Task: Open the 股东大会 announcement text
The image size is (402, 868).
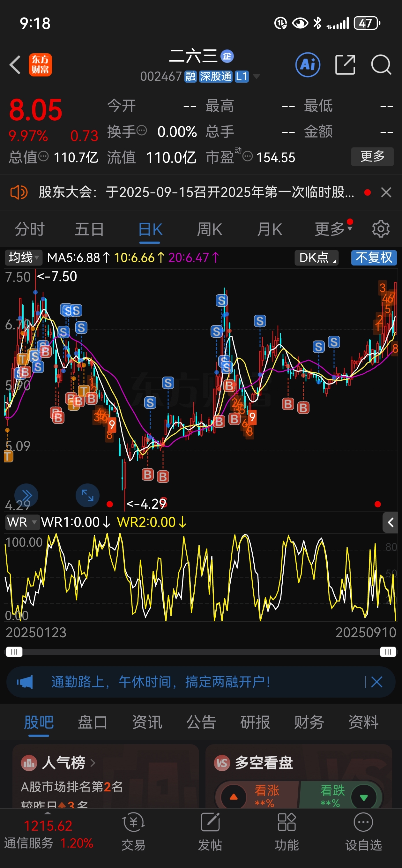Action: 197,192
